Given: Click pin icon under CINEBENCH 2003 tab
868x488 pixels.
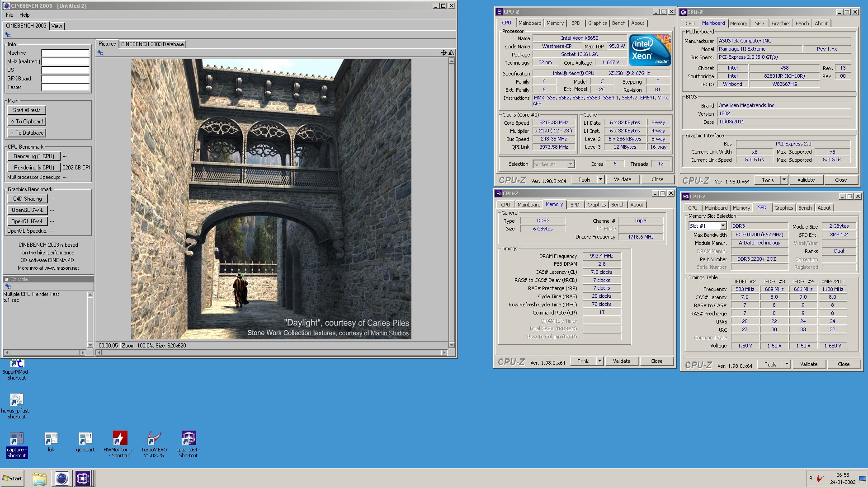Looking at the screenshot, I should click(x=8, y=35).
